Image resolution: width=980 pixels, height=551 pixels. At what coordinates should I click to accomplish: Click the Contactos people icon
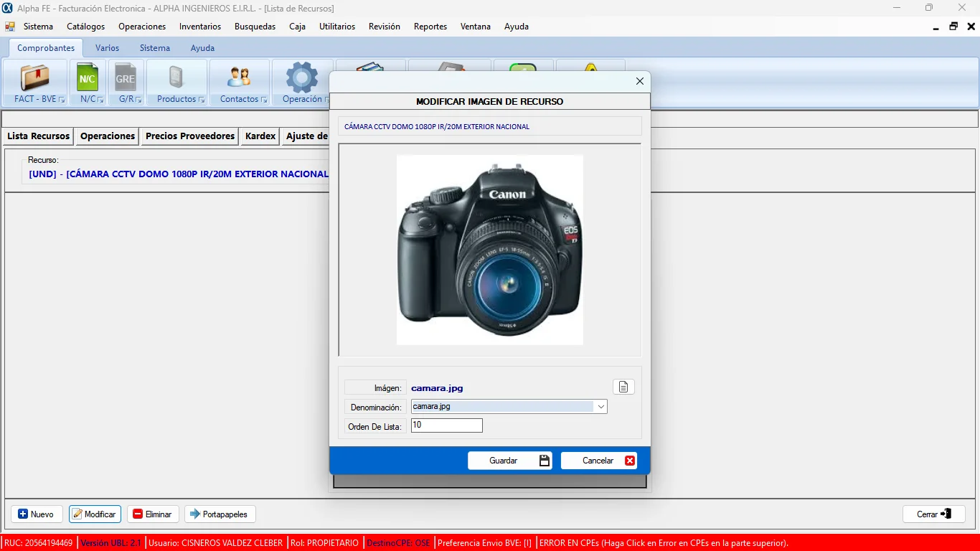[239, 77]
